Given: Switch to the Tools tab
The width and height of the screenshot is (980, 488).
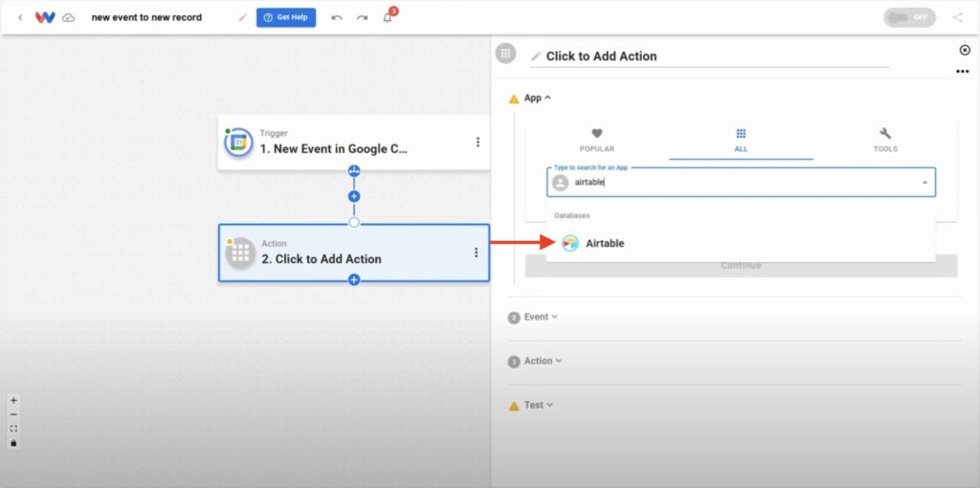Looking at the screenshot, I should [x=885, y=140].
